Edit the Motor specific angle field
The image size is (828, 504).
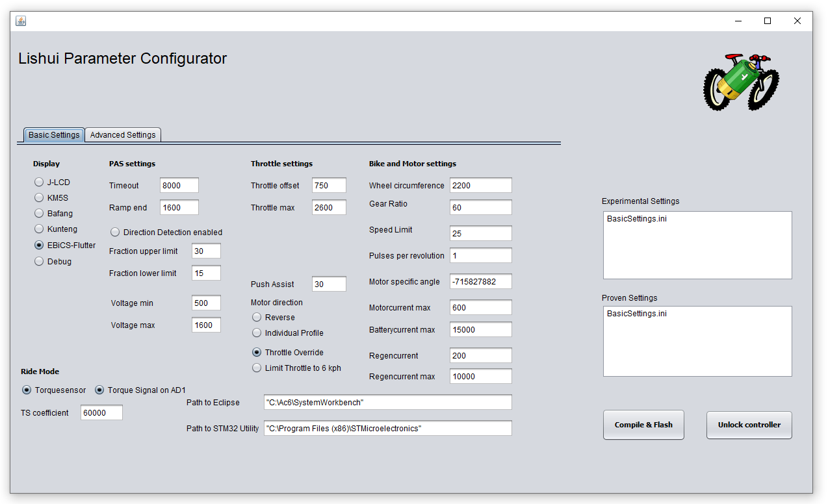pos(481,281)
